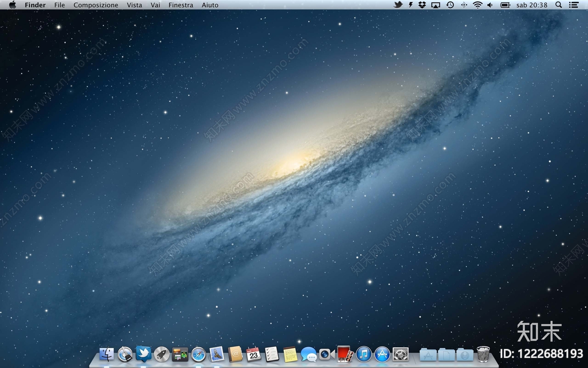Launch FaceTime camera icon in Dock
This screenshot has height=368, width=588.
(x=327, y=354)
